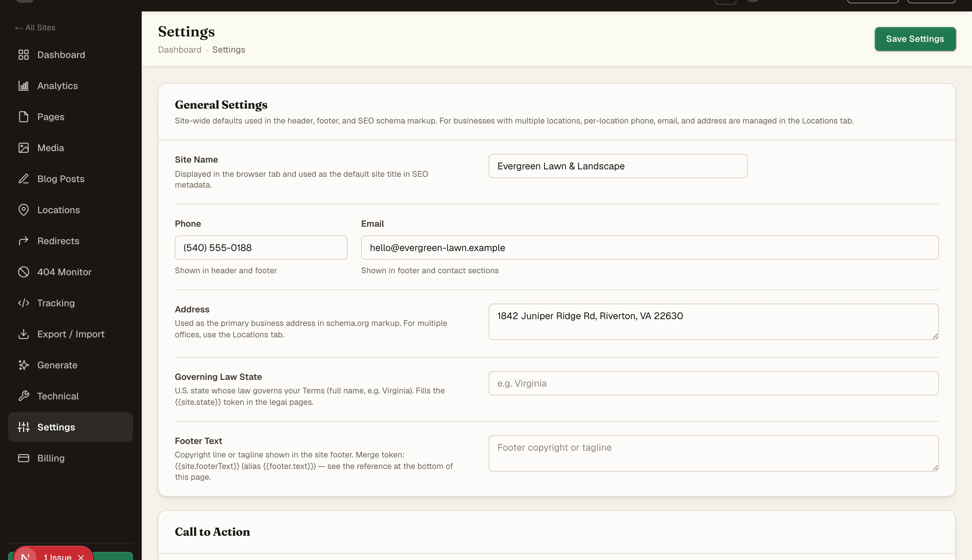Grab the Footer Text textarea resize handle

(935, 468)
